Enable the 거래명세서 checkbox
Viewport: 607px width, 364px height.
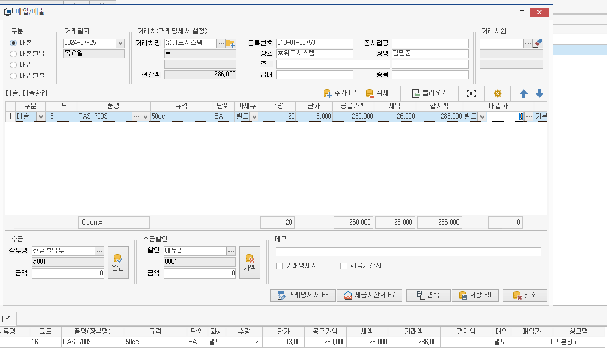pyautogui.click(x=280, y=266)
